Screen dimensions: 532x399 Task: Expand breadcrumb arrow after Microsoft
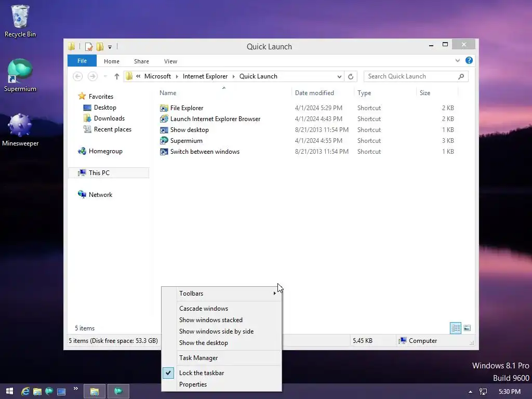coord(177,76)
